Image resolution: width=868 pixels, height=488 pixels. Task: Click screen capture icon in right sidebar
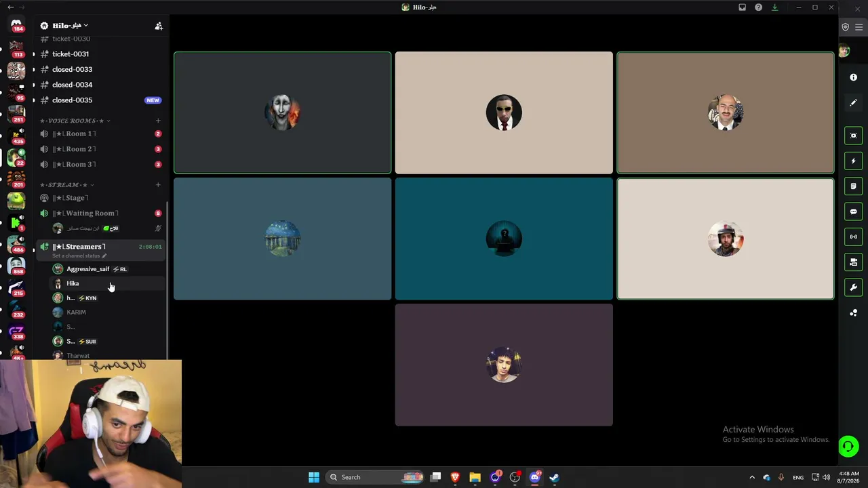click(x=854, y=136)
